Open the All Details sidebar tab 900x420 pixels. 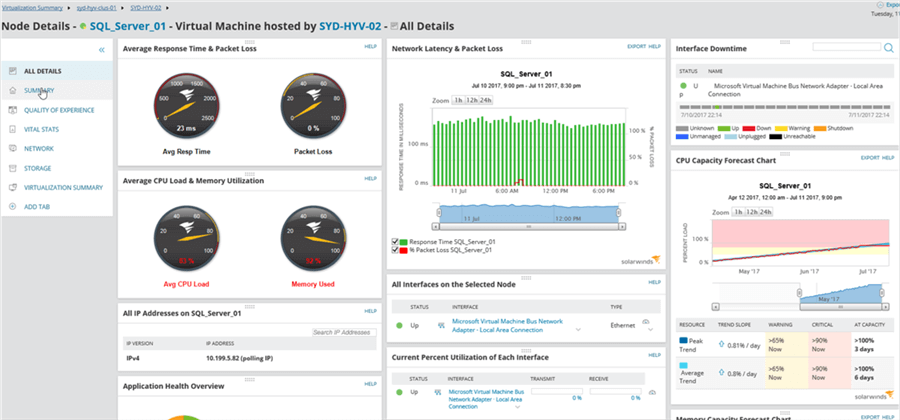pos(57,71)
